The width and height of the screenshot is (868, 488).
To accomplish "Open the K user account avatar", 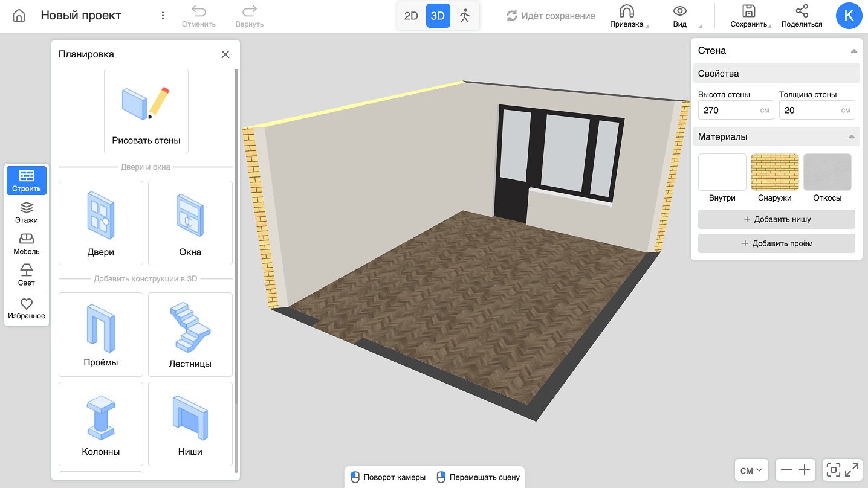I will click(x=849, y=16).
